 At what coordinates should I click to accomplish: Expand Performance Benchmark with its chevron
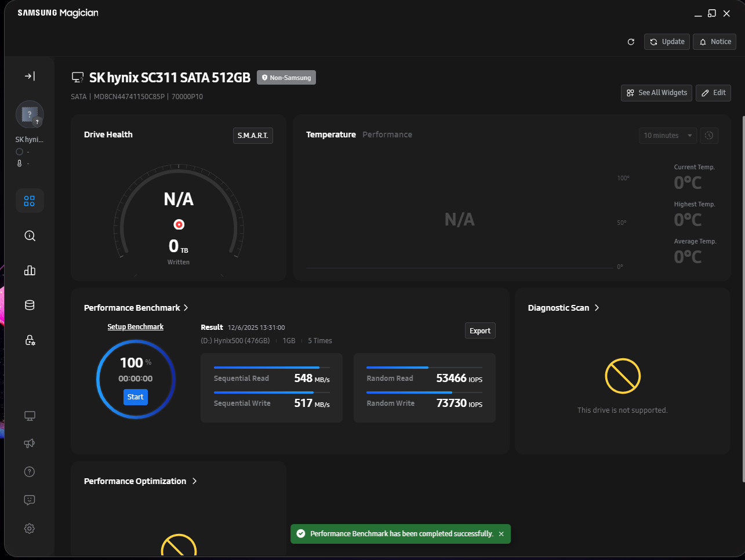pyautogui.click(x=186, y=308)
